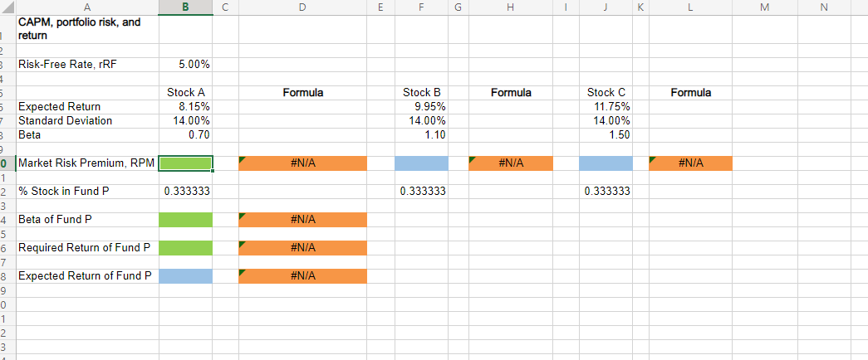Click 'Expected Return of Fund P' label
The height and width of the screenshot is (360, 868).
(87, 276)
